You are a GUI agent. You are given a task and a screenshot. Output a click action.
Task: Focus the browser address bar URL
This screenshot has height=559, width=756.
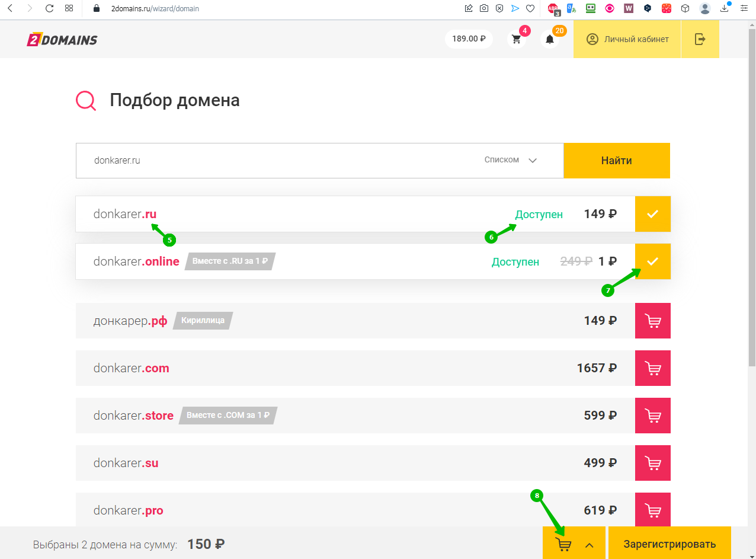tap(155, 8)
